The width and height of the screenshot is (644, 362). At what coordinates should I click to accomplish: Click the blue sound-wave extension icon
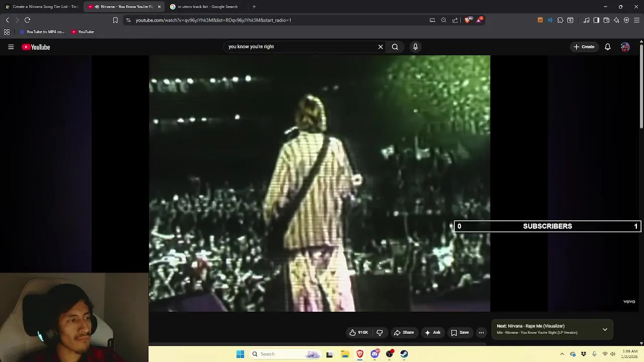[x=550, y=20]
